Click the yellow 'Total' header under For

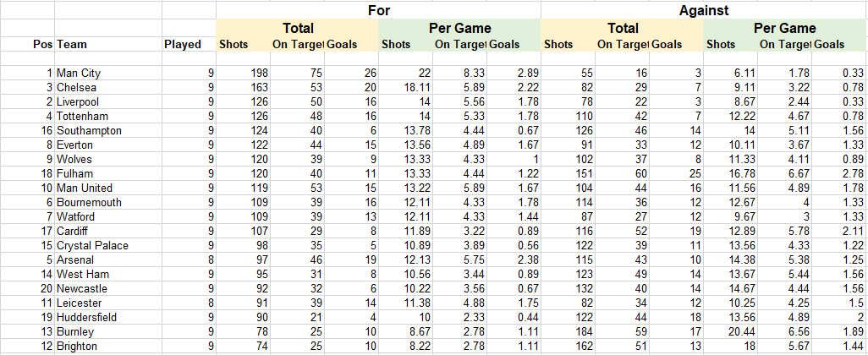(x=298, y=28)
